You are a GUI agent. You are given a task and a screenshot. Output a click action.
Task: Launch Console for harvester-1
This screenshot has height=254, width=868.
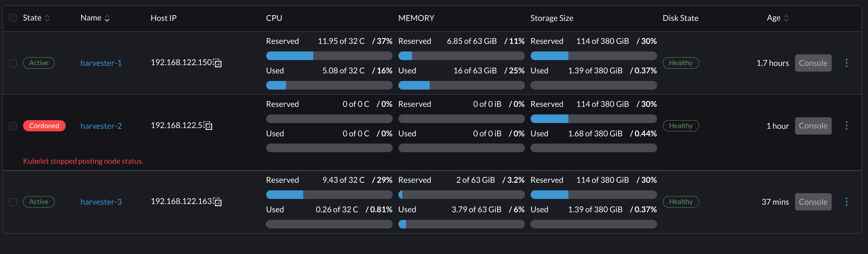tap(813, 63)
